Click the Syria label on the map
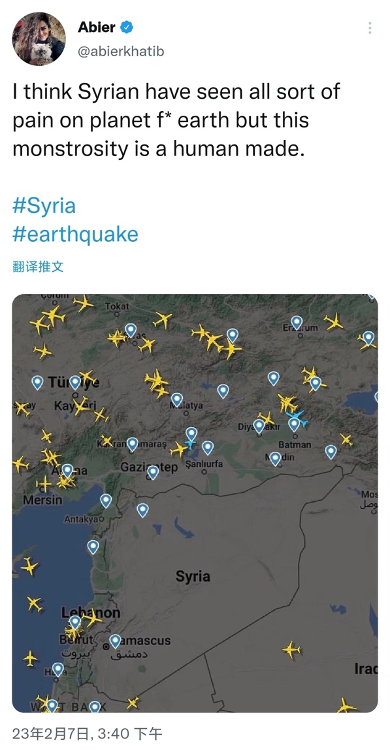The height and width of the screenshot is (750, 390). (x=193, y=576)
